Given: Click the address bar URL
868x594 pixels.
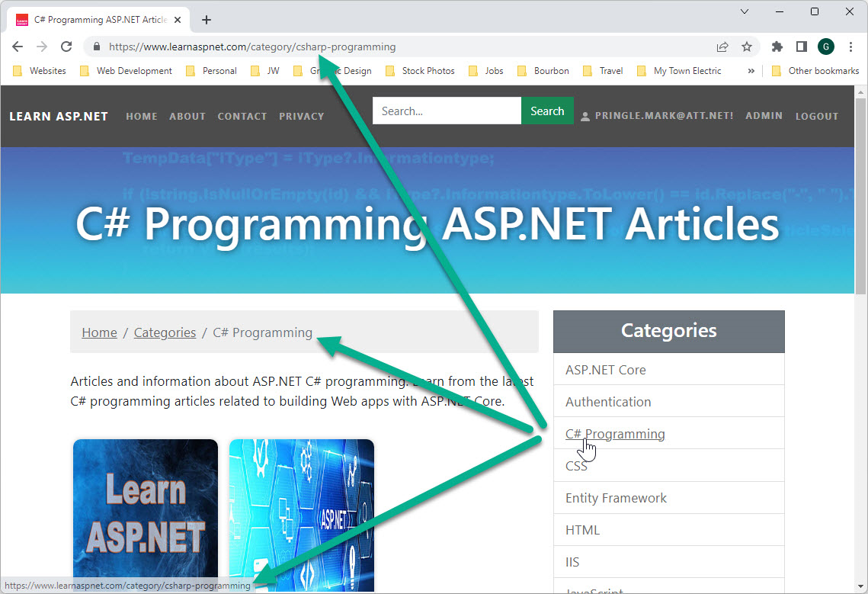Looking at the screenshot, I should coord(252,47).
